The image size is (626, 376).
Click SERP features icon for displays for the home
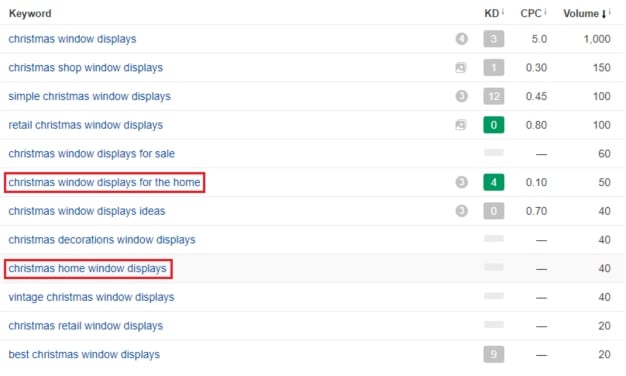click(x=462, y=182)
